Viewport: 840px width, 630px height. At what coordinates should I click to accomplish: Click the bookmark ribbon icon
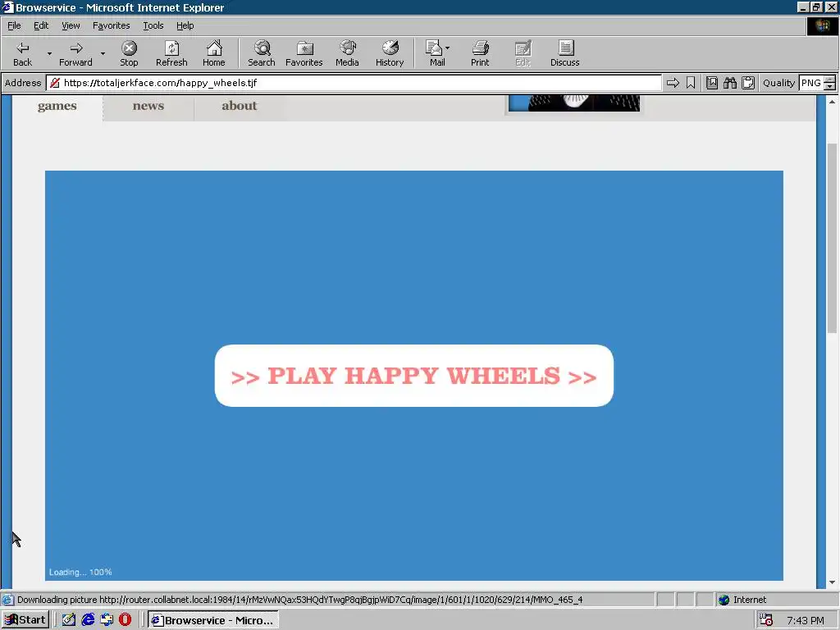click(691, 83)
